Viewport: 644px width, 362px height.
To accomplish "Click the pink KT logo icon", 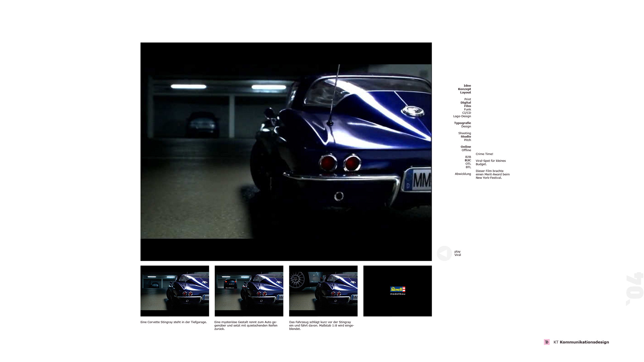I will click(x=546, y=342).
